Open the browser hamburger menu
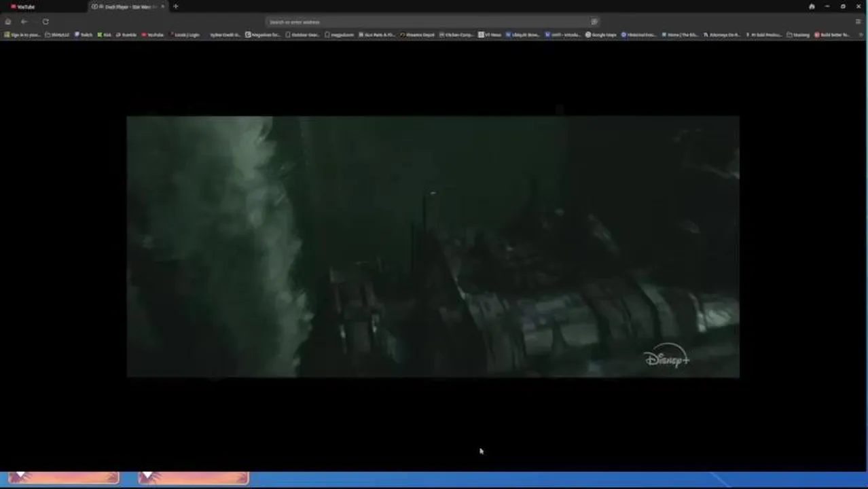 858,22
